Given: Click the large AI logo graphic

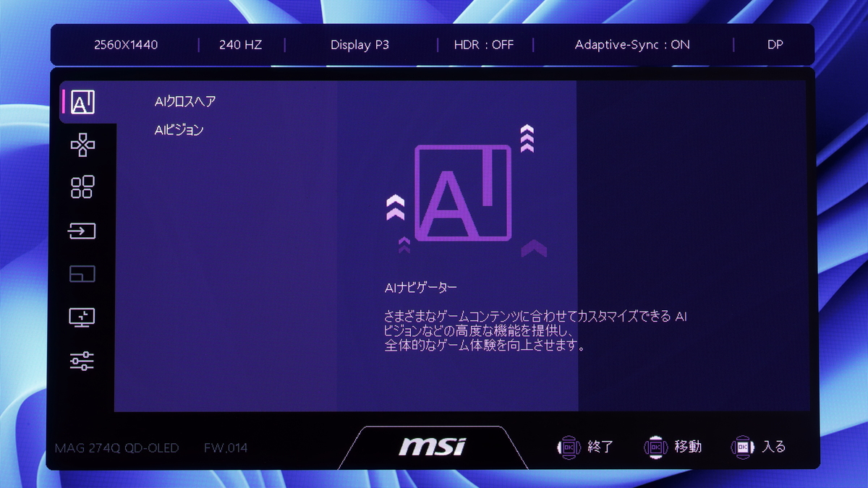Looking at the screenshot, I should pos(463,193).
